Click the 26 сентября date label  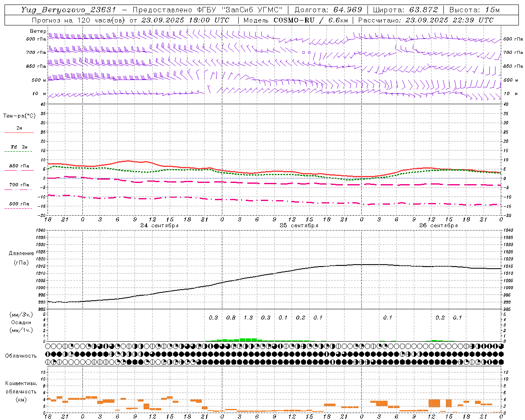point(438,226)
